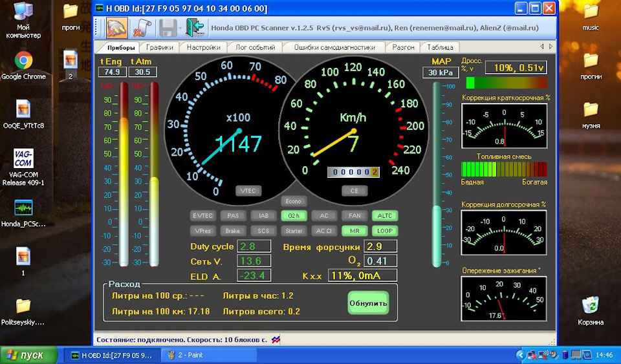Click the t Atm value field 30.5
621x364 pixels.
142,72
